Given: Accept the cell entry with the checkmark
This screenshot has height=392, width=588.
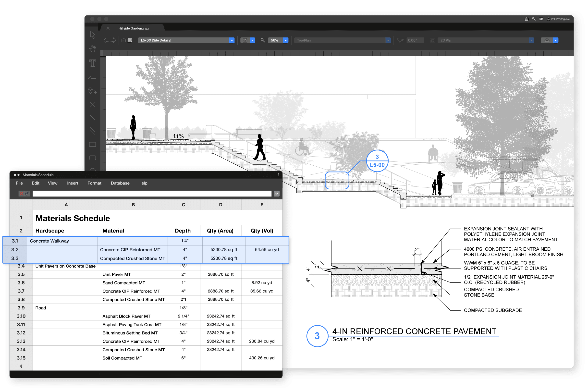Looking at the screenshot, I should tap(27, 194).
